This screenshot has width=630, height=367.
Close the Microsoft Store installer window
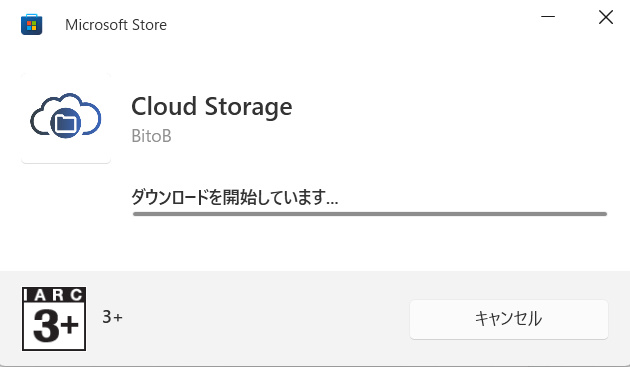pyautogui.click(x=605, y=17)
